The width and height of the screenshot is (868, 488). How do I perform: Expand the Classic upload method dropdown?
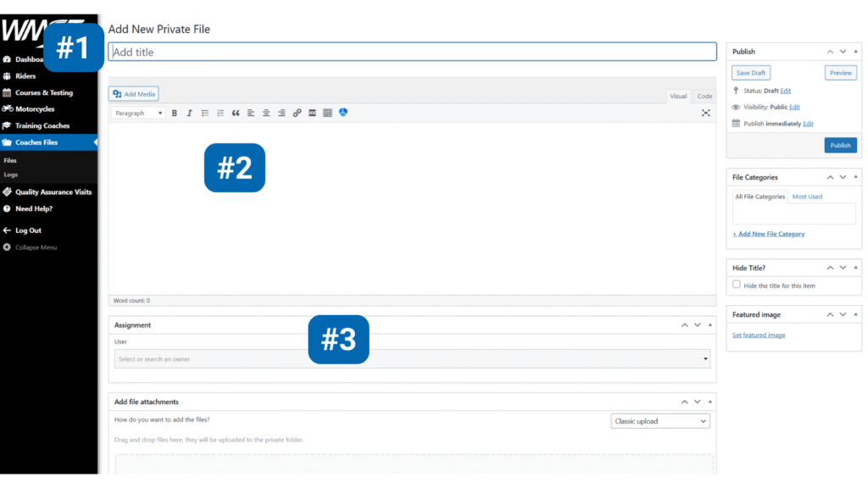click(x=660, y=421)
